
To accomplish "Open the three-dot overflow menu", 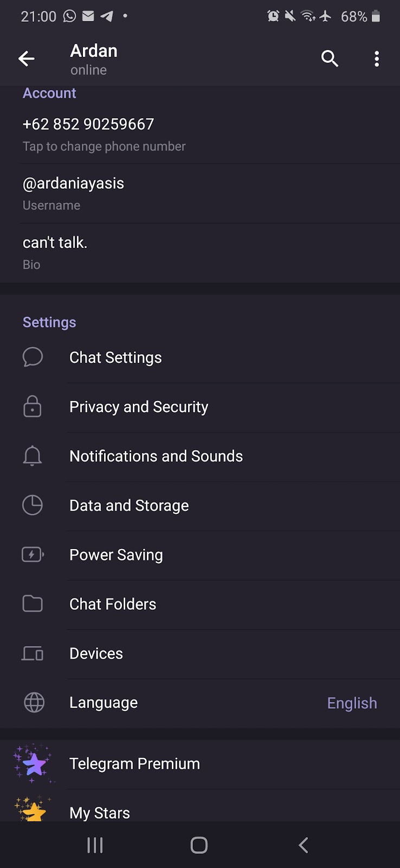I will point(377,59).
